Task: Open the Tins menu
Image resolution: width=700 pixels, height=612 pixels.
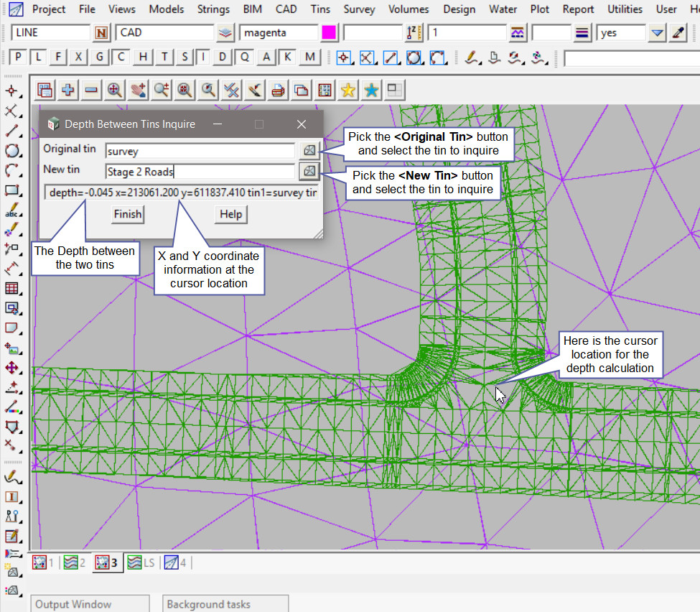Action: coord(320,9)
